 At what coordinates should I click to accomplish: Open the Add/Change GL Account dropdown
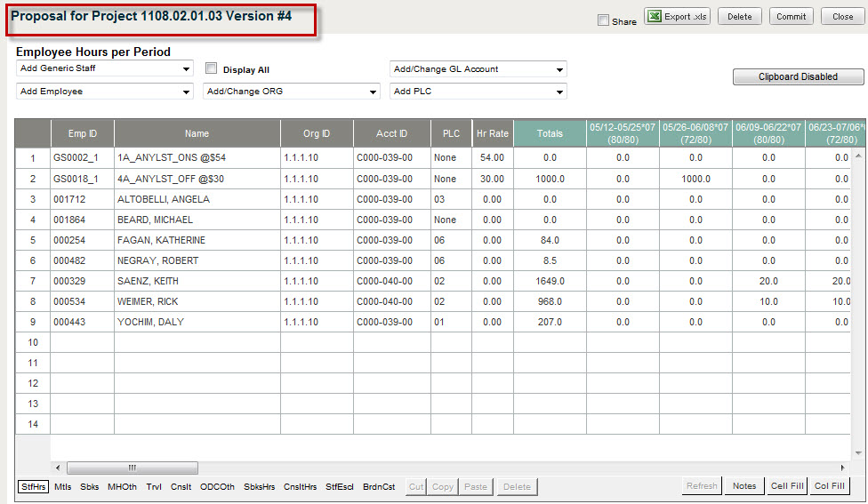(x=478, y=69)
